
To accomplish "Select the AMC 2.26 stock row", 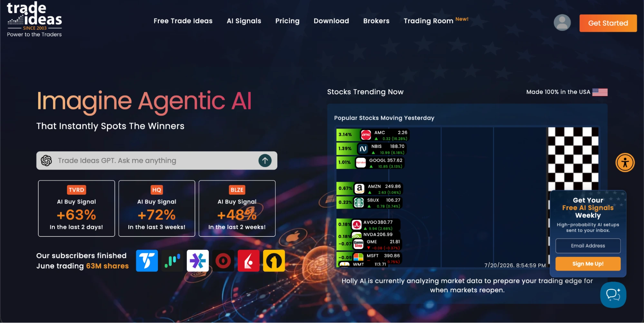I will coord(373,135).
